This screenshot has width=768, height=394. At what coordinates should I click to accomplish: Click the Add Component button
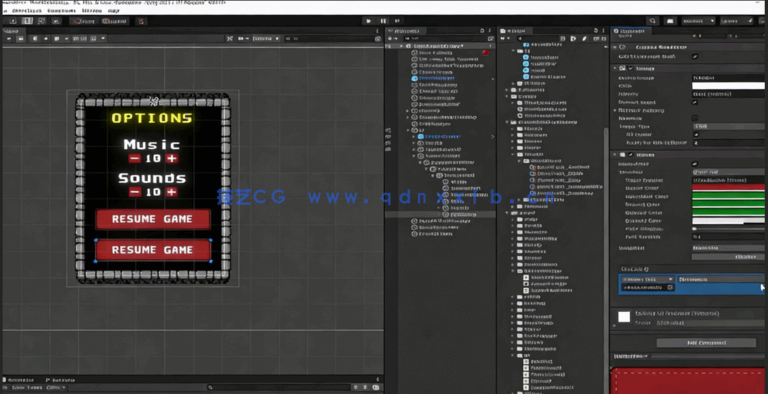point(706,343)
